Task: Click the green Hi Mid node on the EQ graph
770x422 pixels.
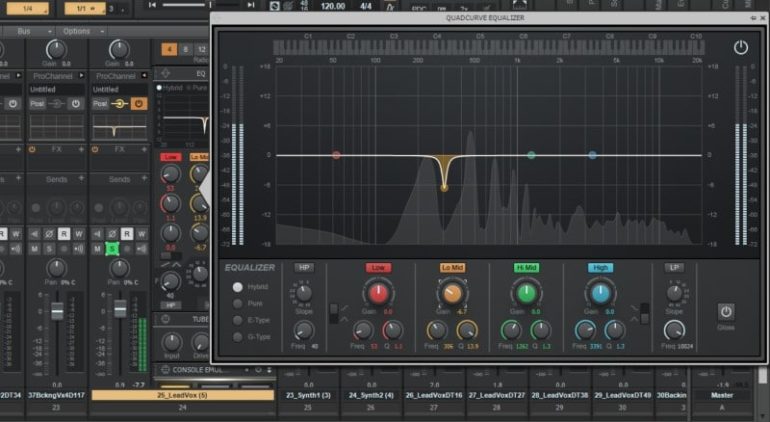Action: coord(531,155)
